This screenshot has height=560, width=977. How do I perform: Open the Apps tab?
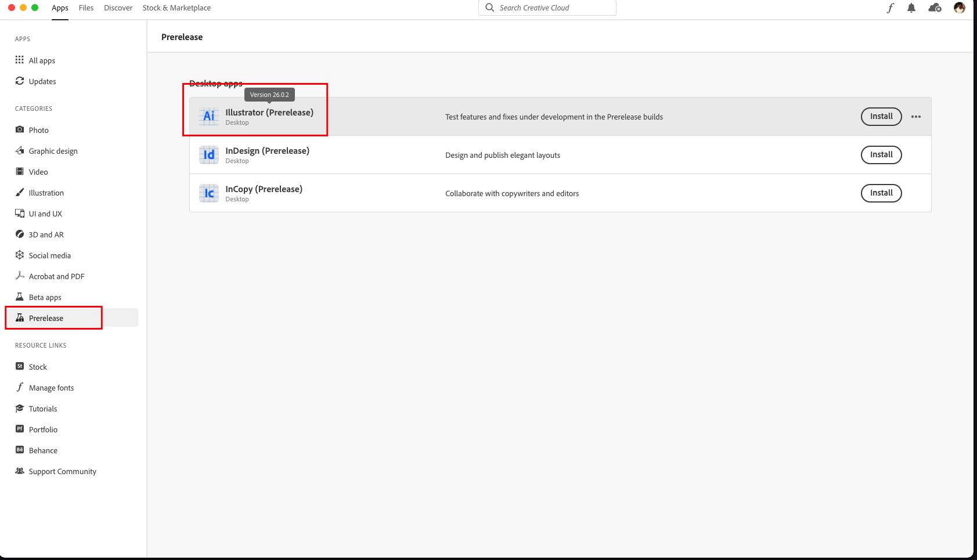60,8
